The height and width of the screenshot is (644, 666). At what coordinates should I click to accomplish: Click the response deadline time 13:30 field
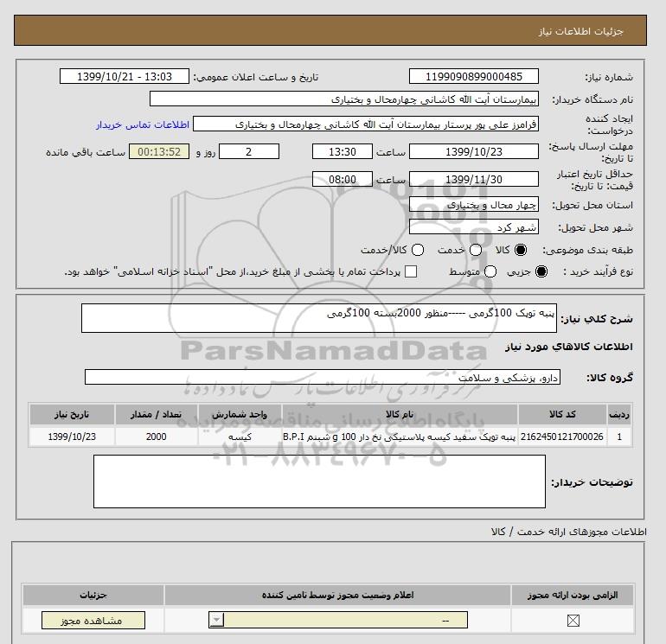(342, 151)
